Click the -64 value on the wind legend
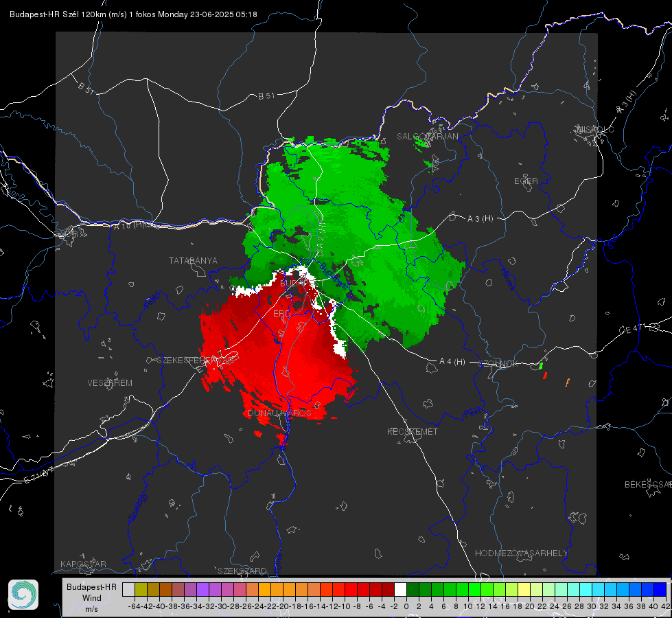Image resolution: width=672 pixels, height=618 pixels. [134, 606]
